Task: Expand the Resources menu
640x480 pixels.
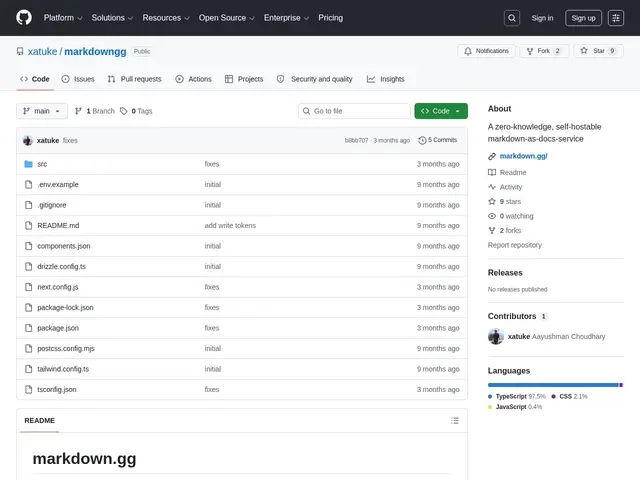Action: click(166, 18)
